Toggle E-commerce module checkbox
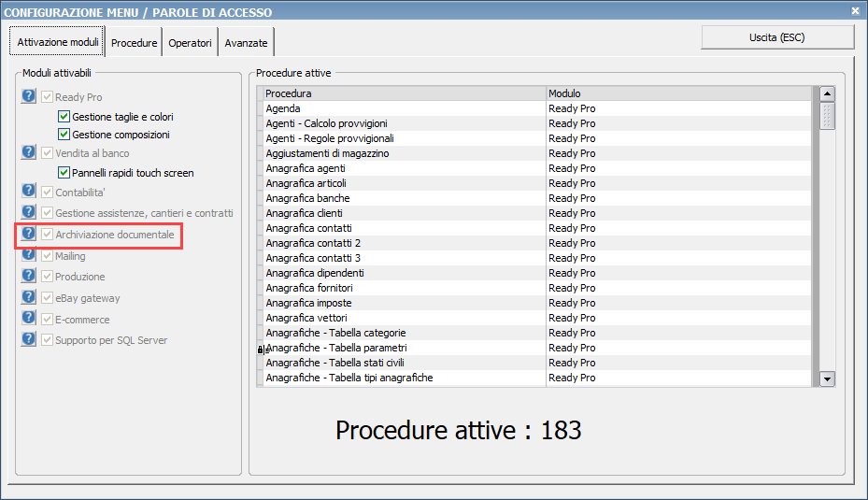 (47, 320)
